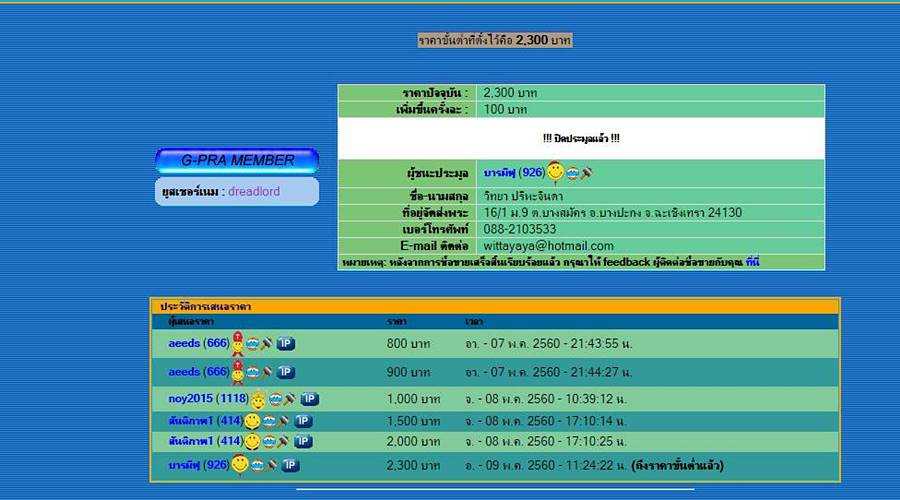Viewport: 900px width, 500px height.
Task: Click smiley icon in the 1,500 baht row
Action: coord(253,421)
